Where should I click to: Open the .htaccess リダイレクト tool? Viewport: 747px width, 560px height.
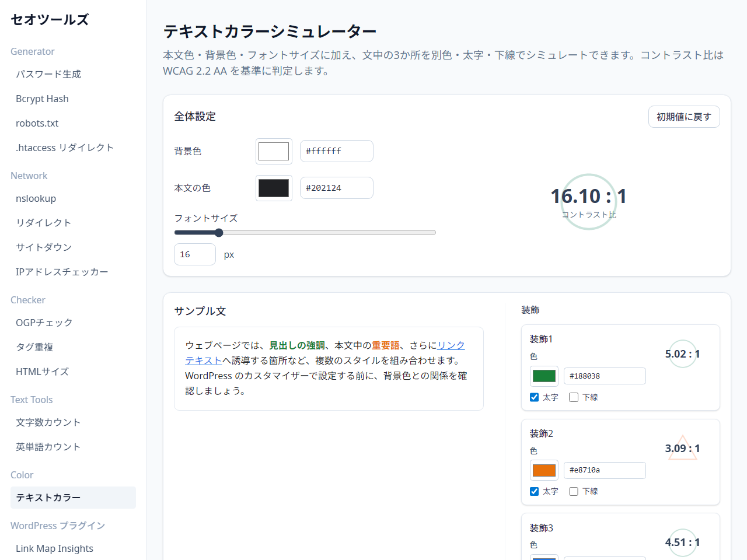[x=64, y=148]
